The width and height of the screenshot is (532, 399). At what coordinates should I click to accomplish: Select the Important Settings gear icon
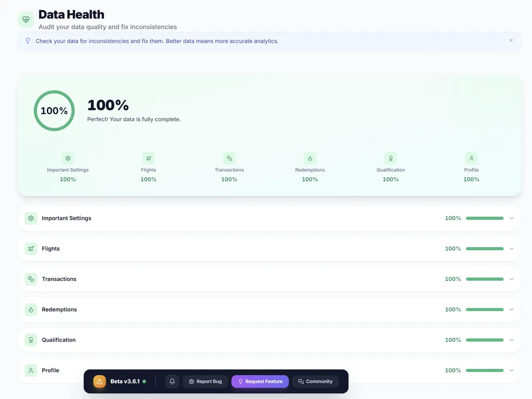click(x=68, y=158)
